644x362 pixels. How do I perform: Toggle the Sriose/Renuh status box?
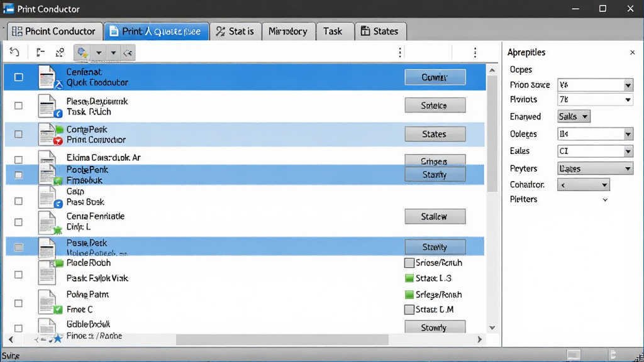tap(409, 263)
